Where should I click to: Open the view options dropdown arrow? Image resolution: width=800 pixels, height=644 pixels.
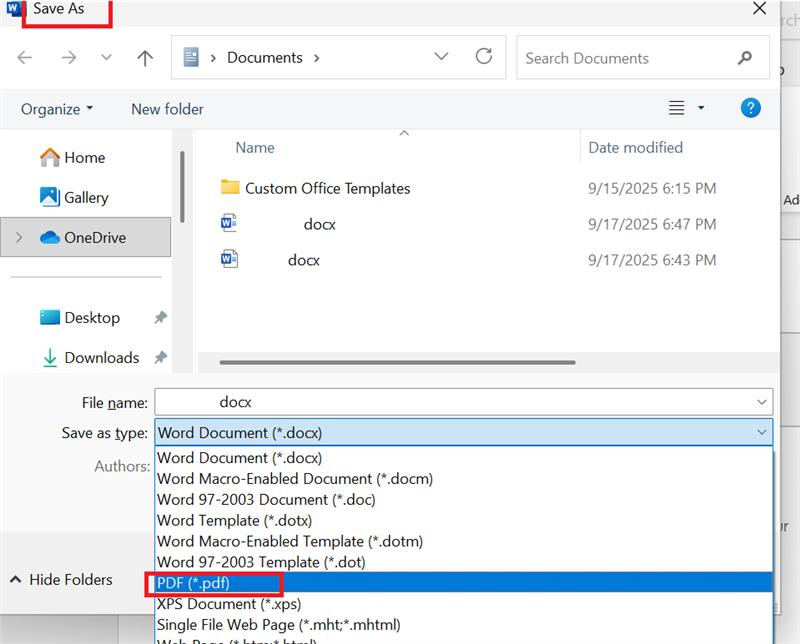[x=701, y=108]
